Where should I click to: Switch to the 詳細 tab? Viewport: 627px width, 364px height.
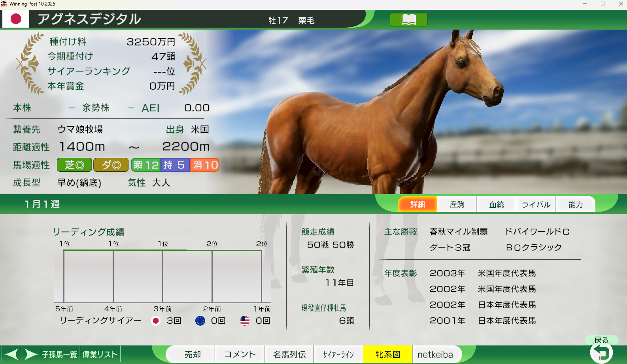click(x=417, y=205)
